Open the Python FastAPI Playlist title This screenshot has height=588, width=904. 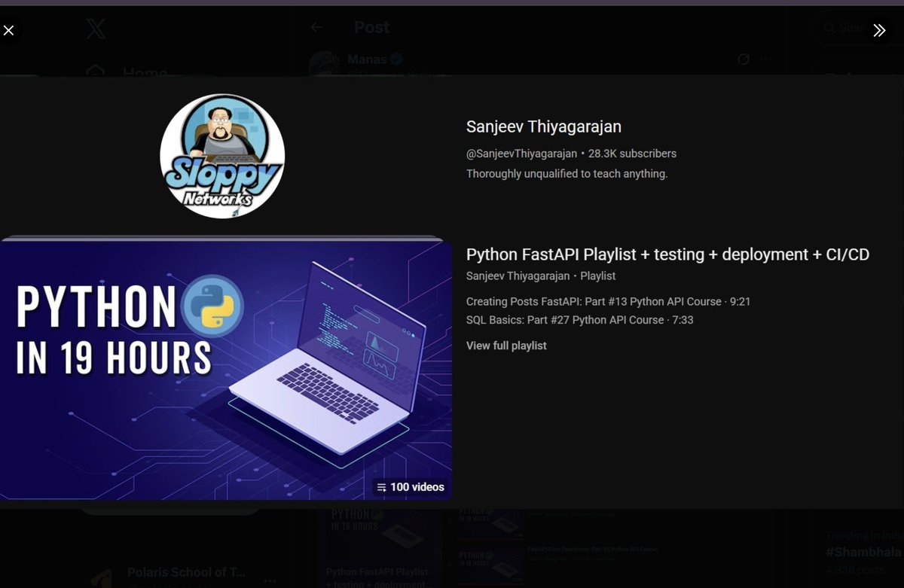(667, 254)
